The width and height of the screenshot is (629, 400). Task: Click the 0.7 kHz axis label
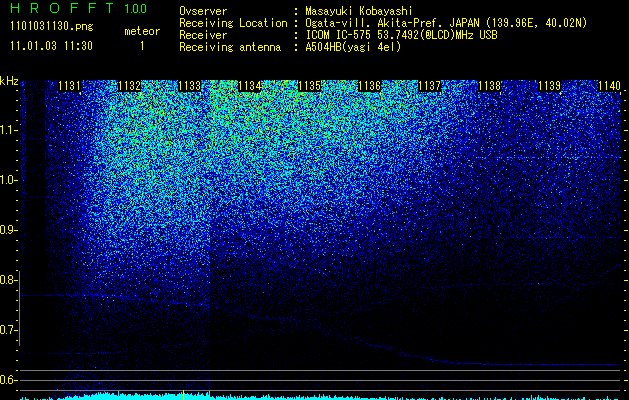click(9, 330)
